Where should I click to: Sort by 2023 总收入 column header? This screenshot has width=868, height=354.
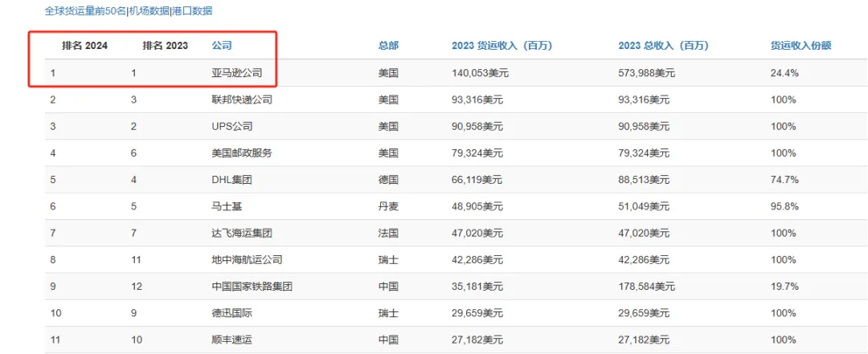pos(661,46)
